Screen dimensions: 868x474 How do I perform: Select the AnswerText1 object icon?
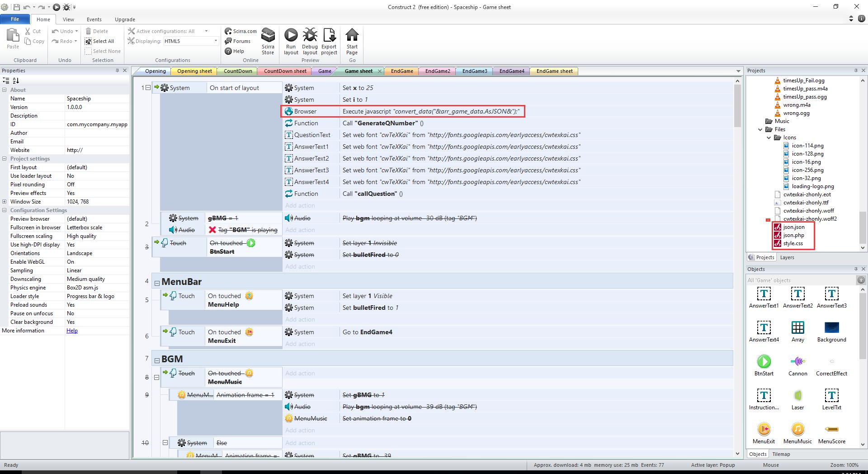pos(764,294)
